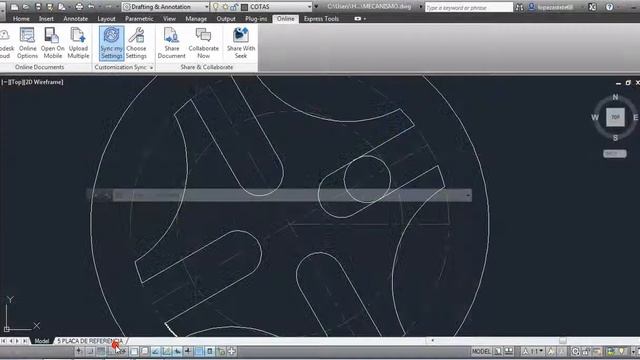This screenshot has height=360, width=640.
Task: Toggle Object Snap in status bar
Action: click(134, 351)
